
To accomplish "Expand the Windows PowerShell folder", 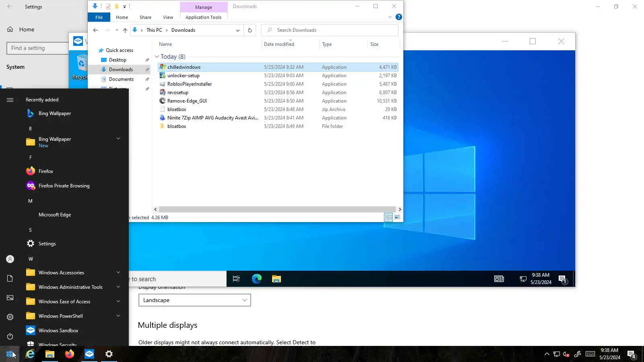I will pyautogui.click(x=118, y=316).
